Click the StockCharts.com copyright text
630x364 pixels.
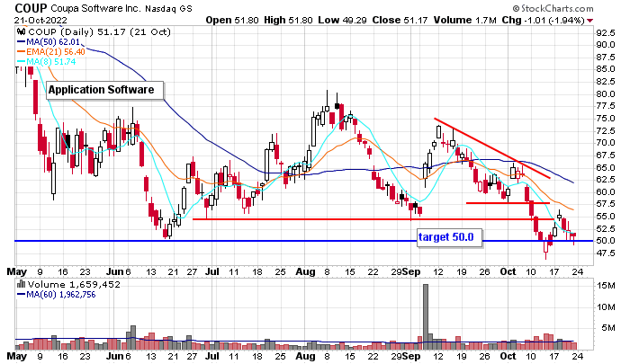click(553, 8)
